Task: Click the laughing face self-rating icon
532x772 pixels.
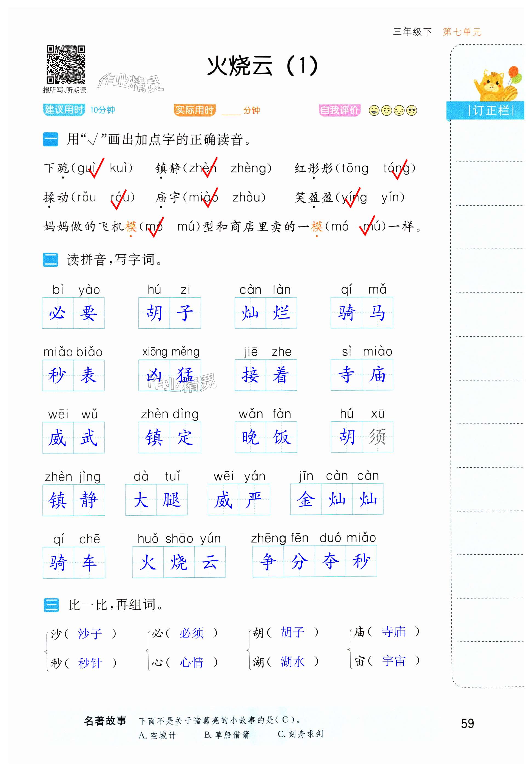Action: [374, 110]
